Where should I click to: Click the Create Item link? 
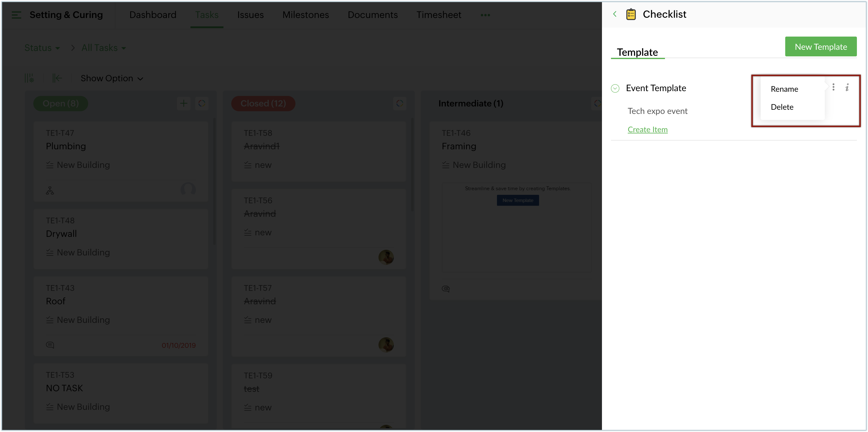click(647, 129)
